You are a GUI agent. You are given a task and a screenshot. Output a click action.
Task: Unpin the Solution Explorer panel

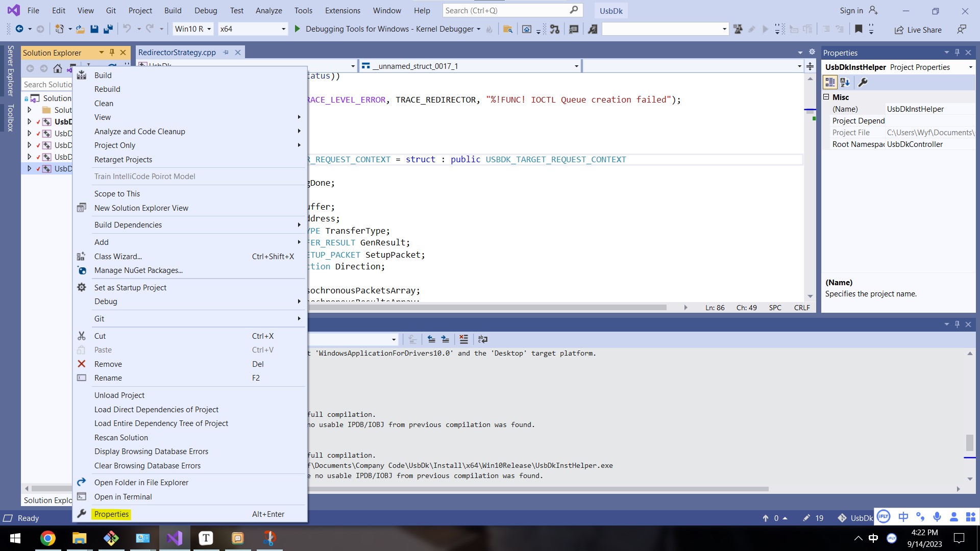pyautogui.click(x=112, y=52)
